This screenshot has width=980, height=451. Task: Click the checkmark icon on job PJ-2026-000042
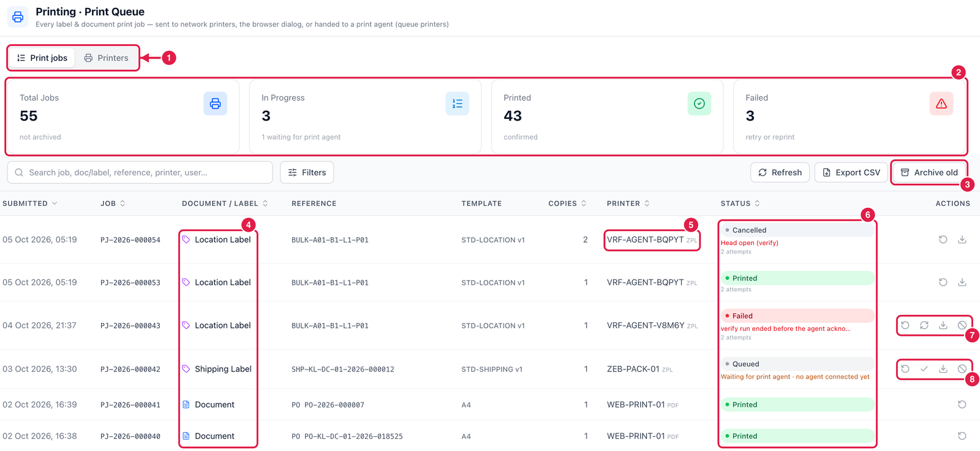[x=924, y=369]
